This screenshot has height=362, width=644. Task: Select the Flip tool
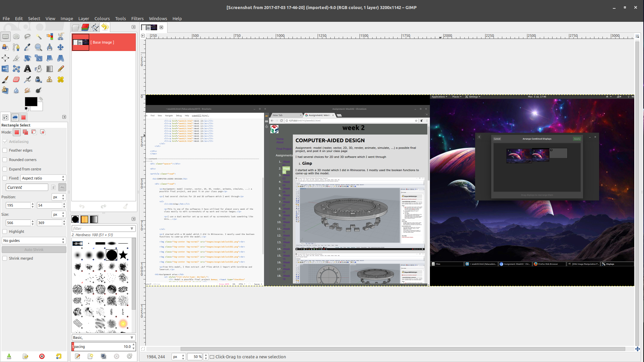pos(5,69)
